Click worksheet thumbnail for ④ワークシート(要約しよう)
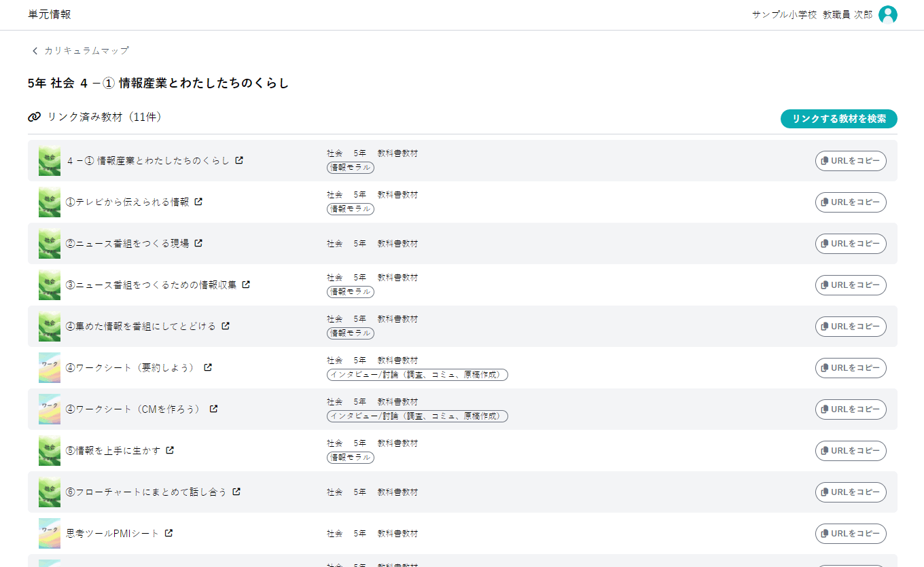The height and width of the screenshot is (567, 924). point(50,368)
